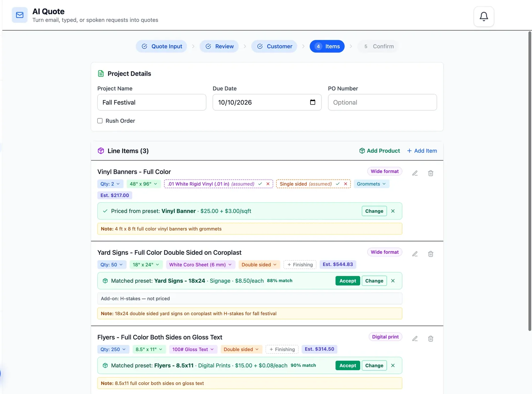The image size is (532, 394).
Task: Accept the Yard Signs - 18x24 preset
Action: click(348, 281)
